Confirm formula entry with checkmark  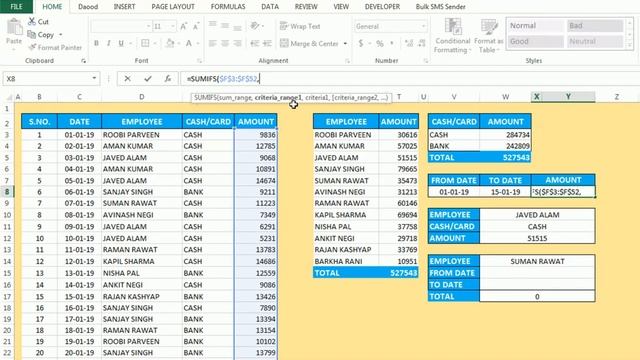[148, 78]
